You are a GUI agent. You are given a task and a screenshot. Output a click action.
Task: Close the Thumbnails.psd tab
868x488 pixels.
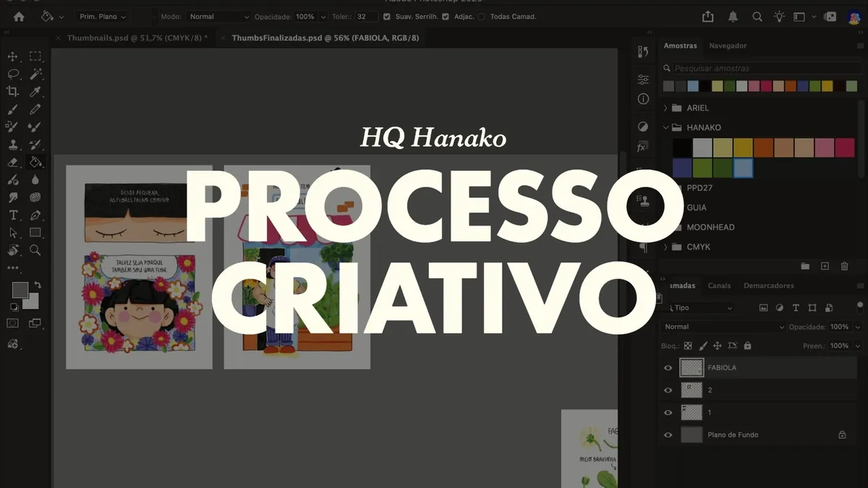[x=58, y=38]
